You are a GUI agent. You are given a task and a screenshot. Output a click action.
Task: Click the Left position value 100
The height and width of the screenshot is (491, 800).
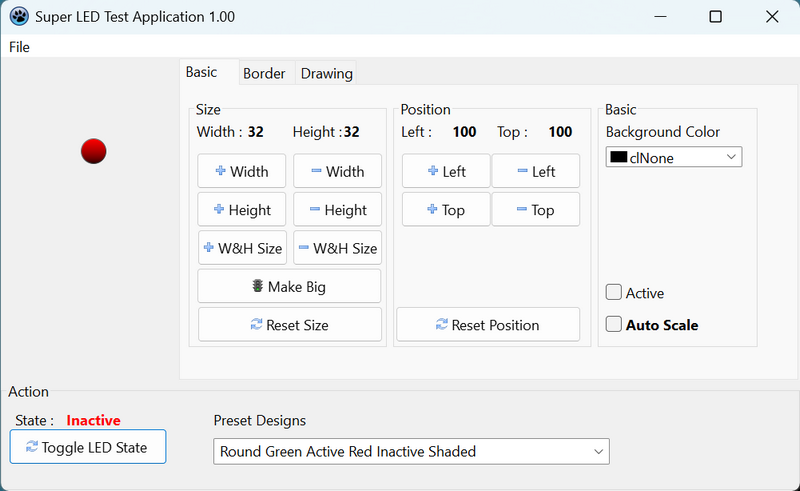pos(464,132)
